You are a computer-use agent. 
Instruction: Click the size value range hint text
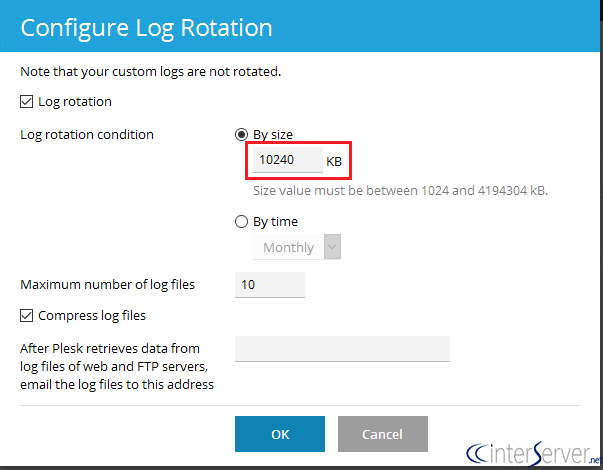[400, 191]
